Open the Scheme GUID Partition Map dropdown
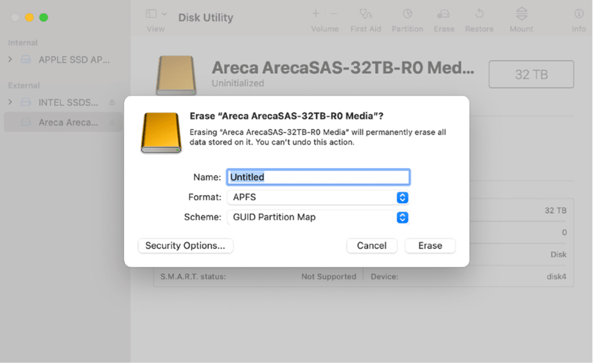Viewport: 594px width, 364px height. coord(318,217)
